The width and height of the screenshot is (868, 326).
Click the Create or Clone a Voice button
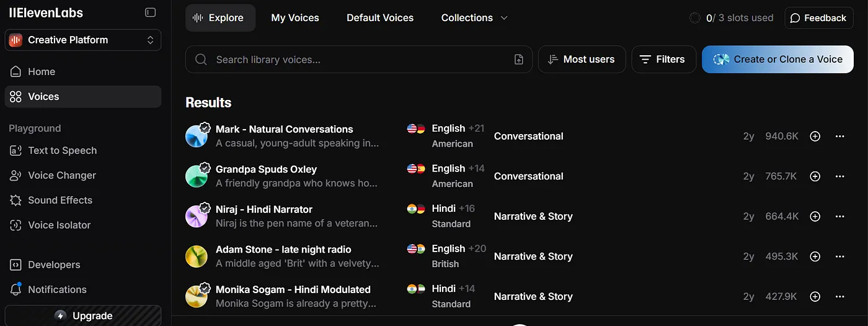point(777,60)
